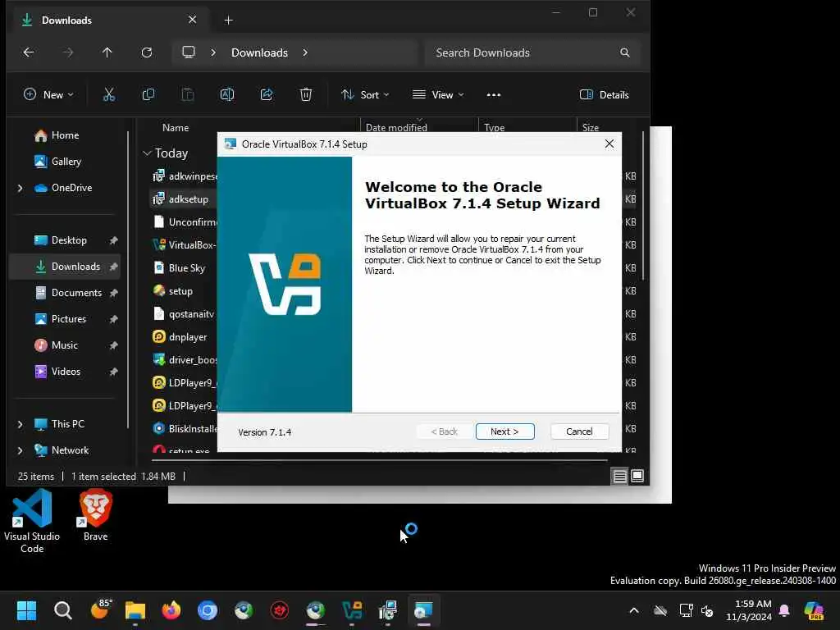Expand the OneDrive tree node

[x=21, y=188]
